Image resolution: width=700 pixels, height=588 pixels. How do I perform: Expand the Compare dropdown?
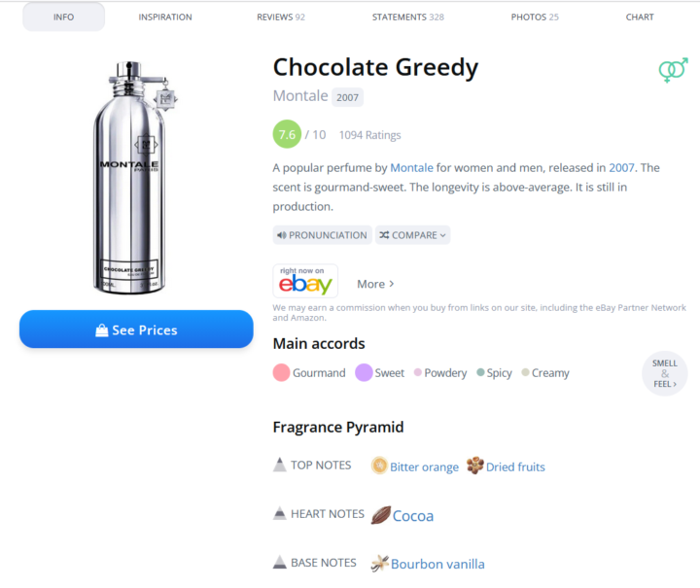(x=412, y=235)
